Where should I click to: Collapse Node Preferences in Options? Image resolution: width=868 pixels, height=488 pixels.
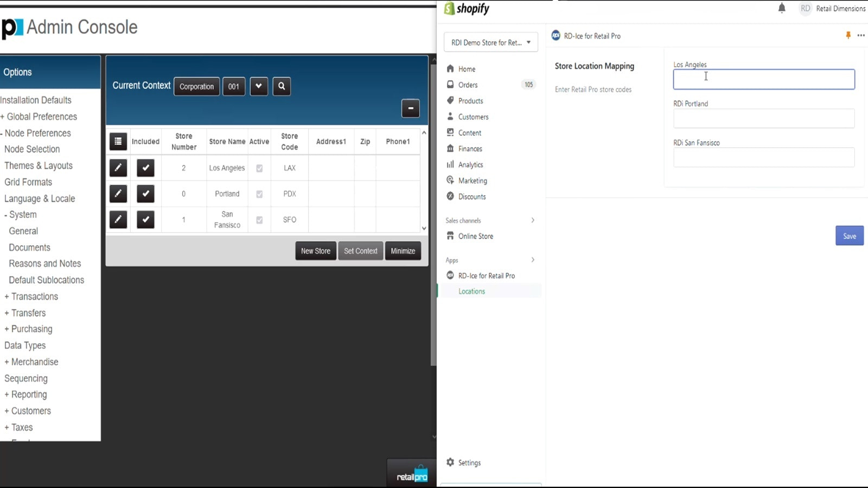(36, 133)
